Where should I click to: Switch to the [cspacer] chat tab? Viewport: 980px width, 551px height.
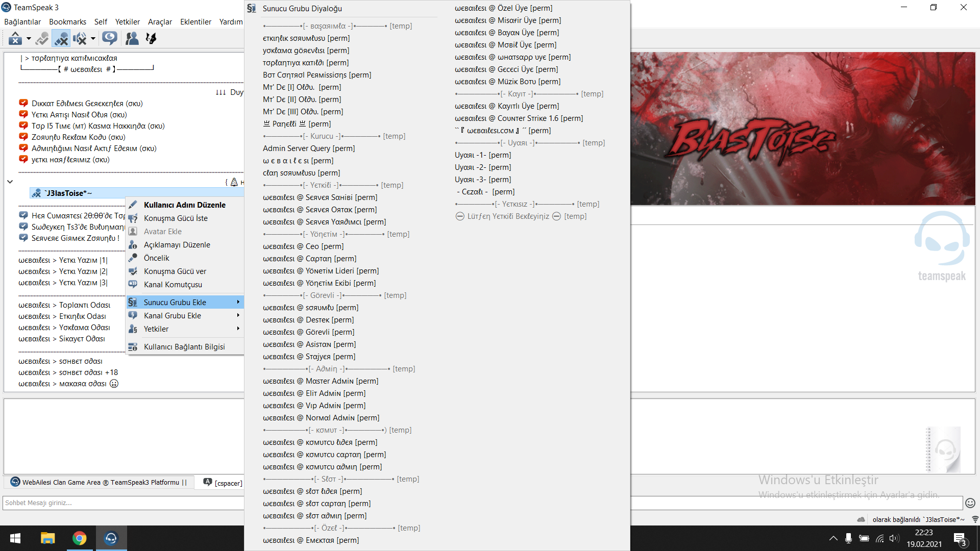(223, 483)
